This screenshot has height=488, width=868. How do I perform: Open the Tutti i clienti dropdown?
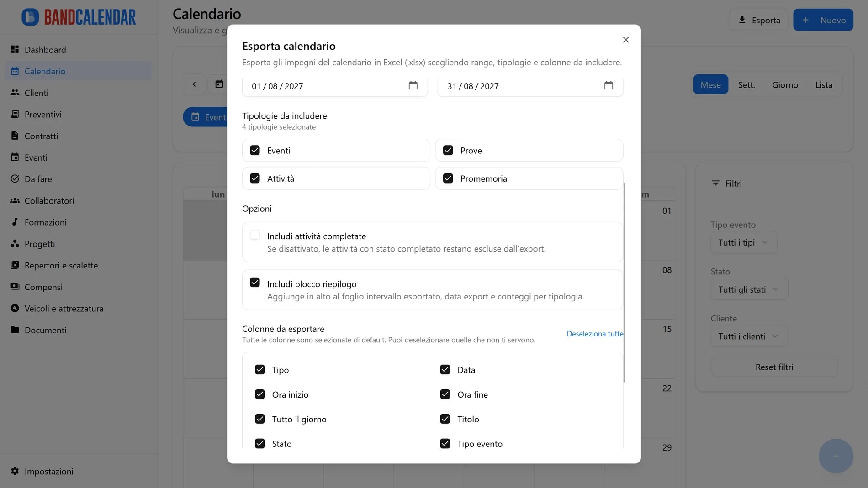(749, 336)
